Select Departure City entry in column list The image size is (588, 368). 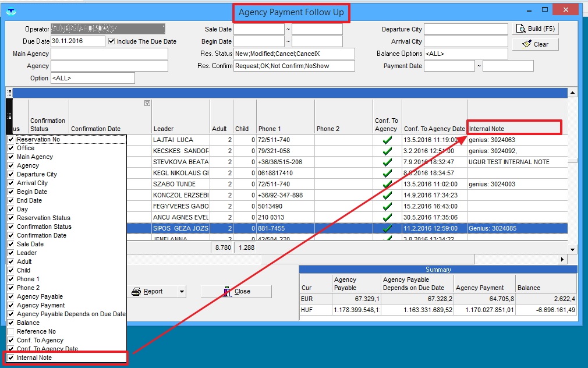[37, 174]
